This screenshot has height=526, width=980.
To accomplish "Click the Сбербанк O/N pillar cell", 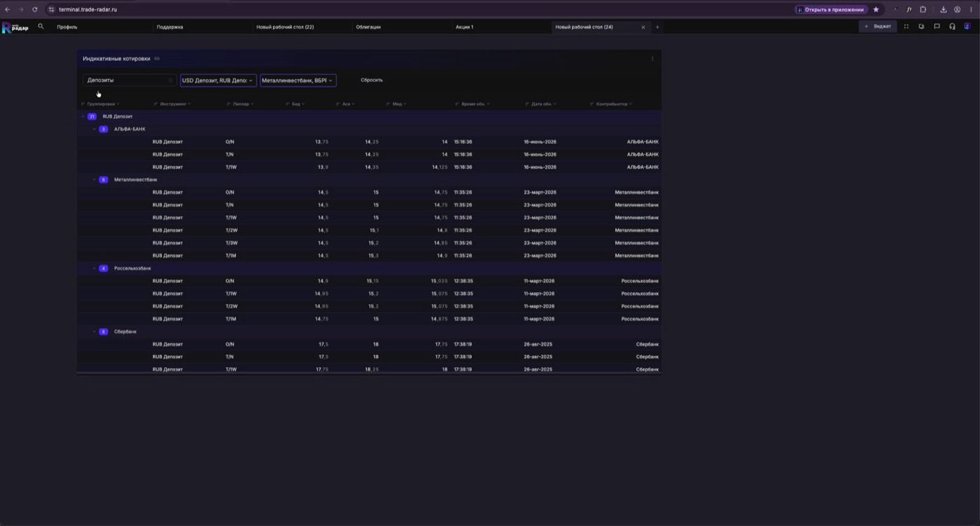I will pyautogui.click(x=230, y=345).
